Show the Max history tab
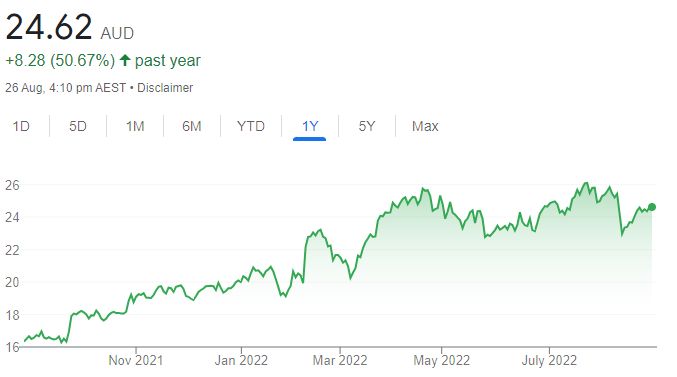677x377 pixels. click(x=425, y=126)
